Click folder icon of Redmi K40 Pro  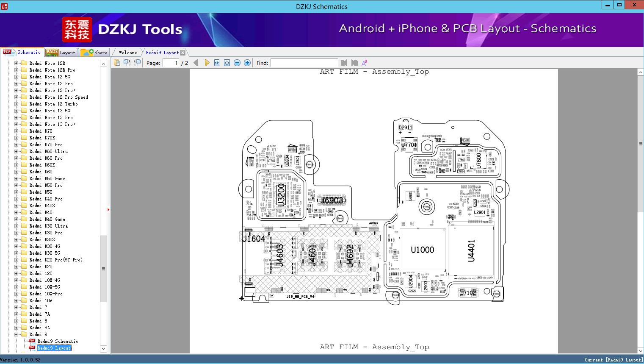(24, 199)
